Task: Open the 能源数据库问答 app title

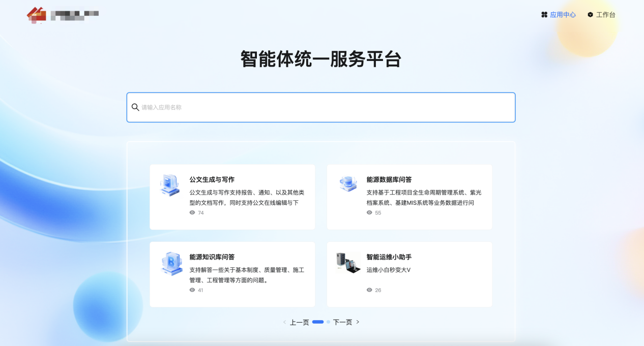Action: (x=389, y=179)
